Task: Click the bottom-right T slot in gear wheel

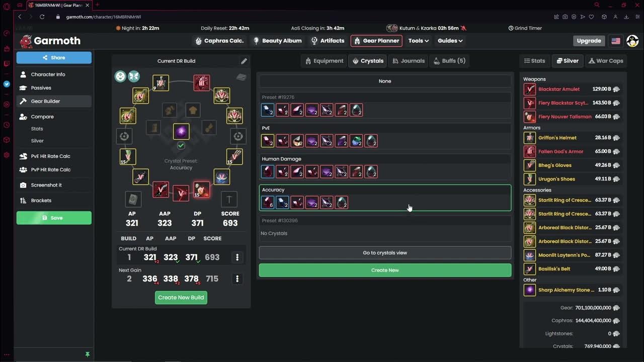Action: click(x=229, y=199)
